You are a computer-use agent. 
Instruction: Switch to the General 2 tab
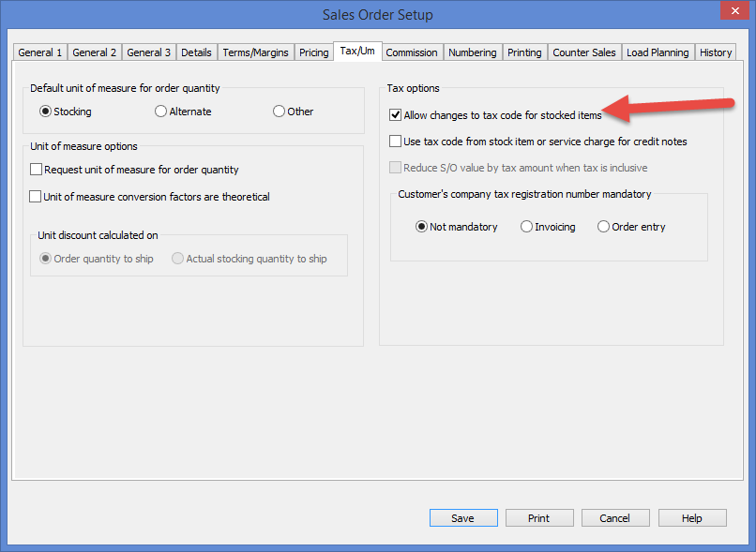pyautogui.click(x=95, y=52)
